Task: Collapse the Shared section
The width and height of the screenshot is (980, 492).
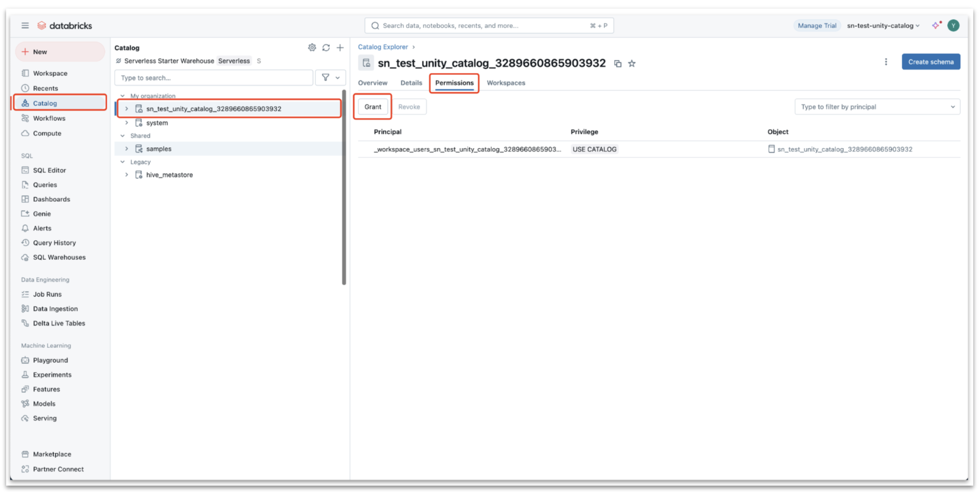Action: pos(122,135)
